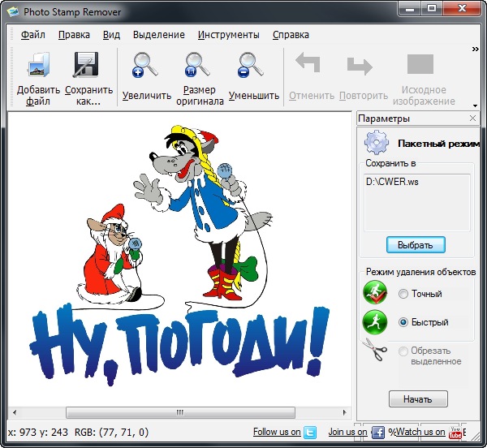Select the Точный removal mode radio button
487x448 pixels.
pyautogui.click(x=403, y=294)
